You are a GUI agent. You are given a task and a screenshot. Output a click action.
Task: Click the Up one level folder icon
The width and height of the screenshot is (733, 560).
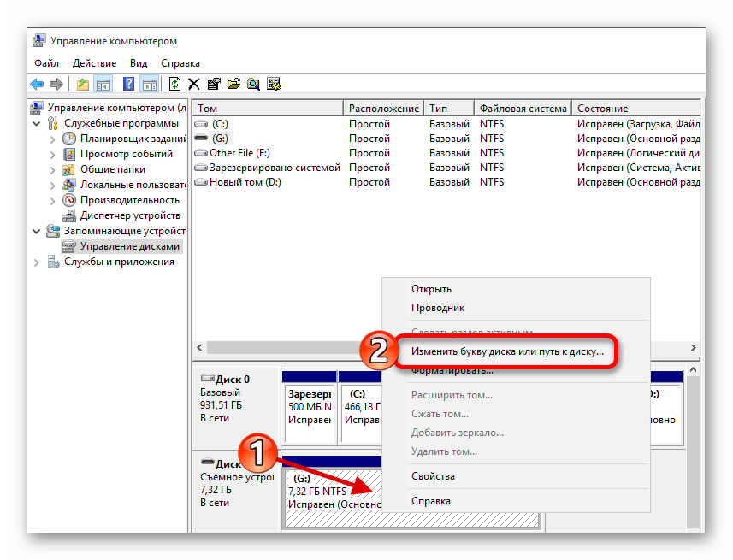pyautogui.click(x=82, y=84)
